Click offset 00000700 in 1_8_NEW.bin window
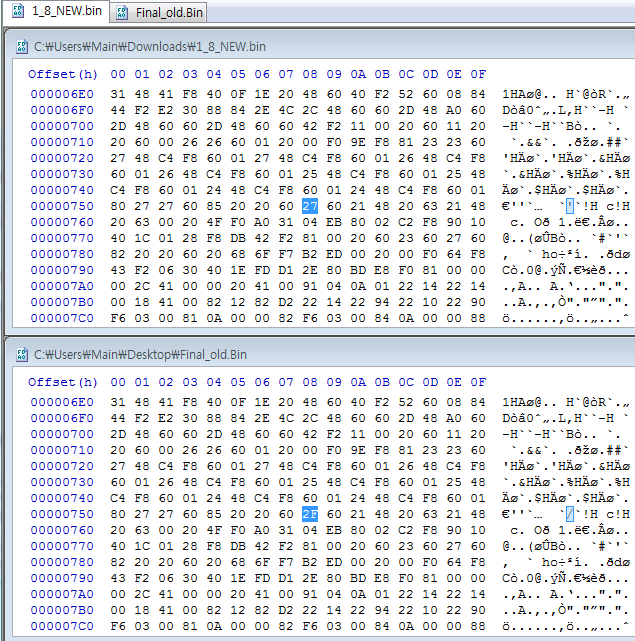 [62, 126]
